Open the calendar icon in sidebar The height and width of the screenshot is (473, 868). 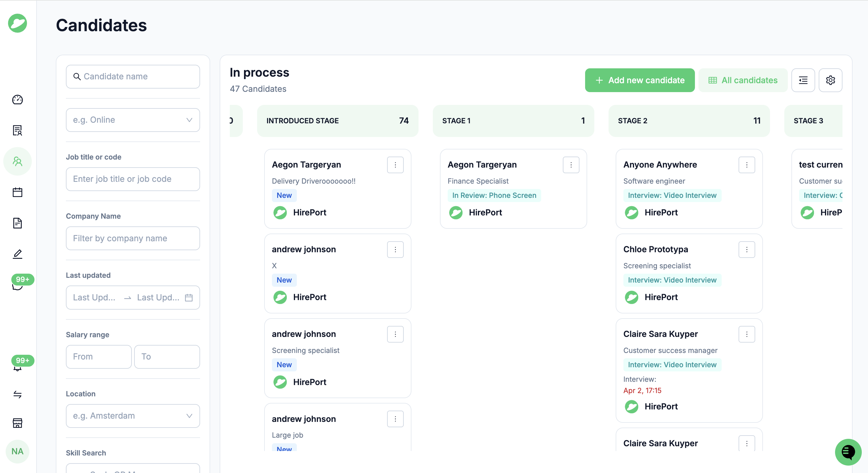coord(18,192)
